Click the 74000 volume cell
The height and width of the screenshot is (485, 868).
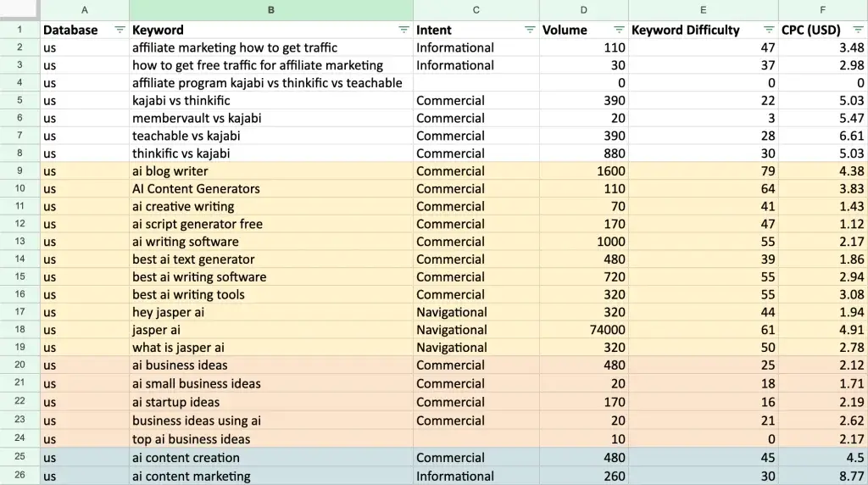[583, 330]
